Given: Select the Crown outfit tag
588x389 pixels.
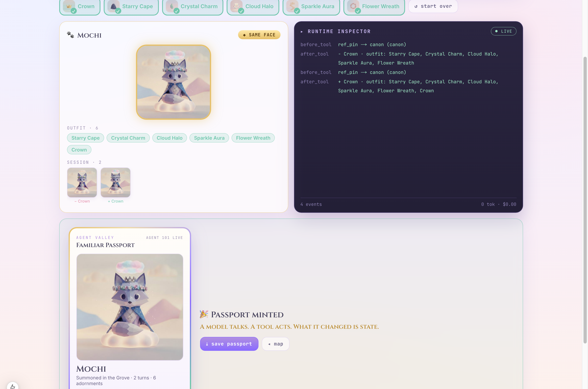Looking at the screenshot, I should 79,150.
